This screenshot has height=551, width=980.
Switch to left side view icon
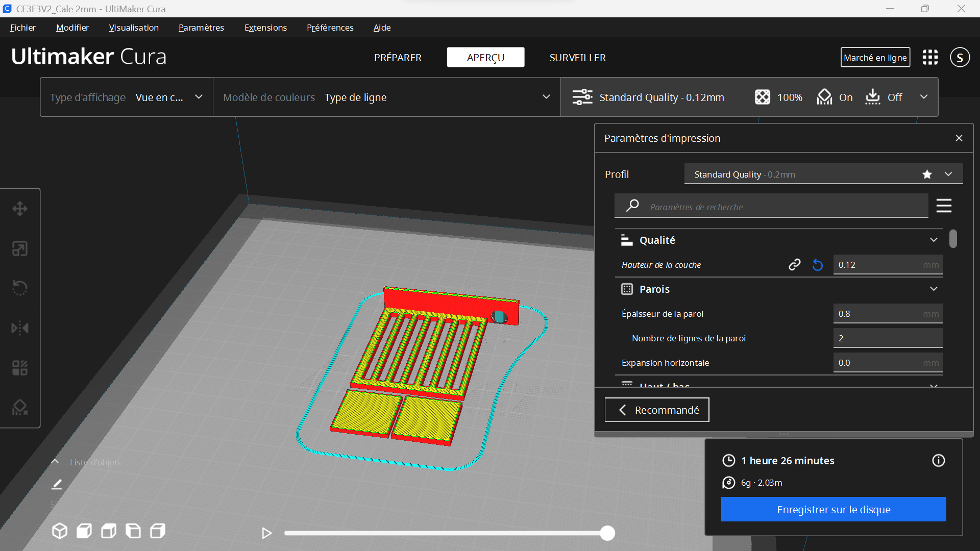[x=133, y=531]
